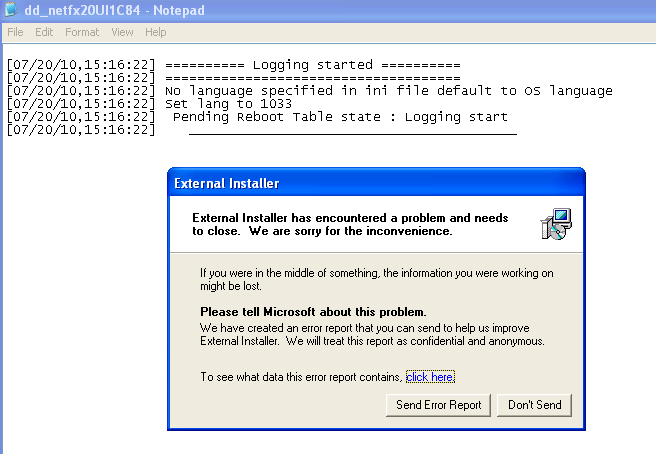
Task: Click the Notepad icon in title bar
Action: click(11, 10)
